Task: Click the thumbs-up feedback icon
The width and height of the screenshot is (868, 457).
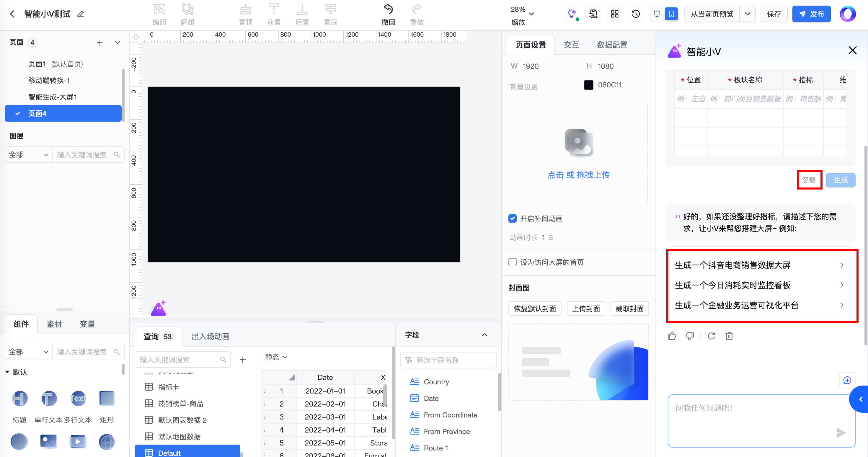Action: (x=672, y=336)
